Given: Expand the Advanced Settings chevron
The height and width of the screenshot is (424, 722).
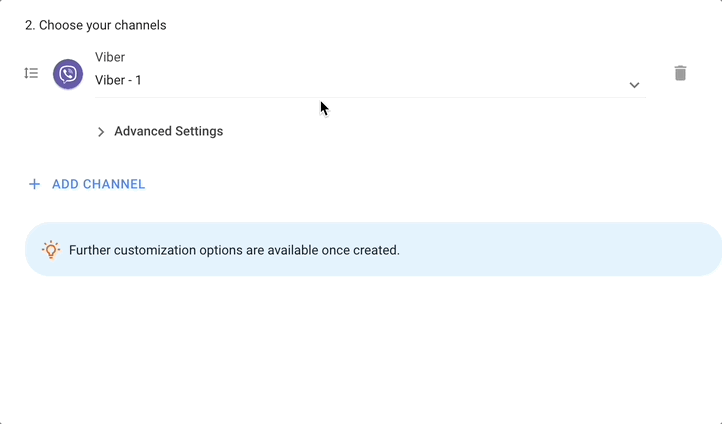Looking at the screenshot, I should (x=101, y=132).
